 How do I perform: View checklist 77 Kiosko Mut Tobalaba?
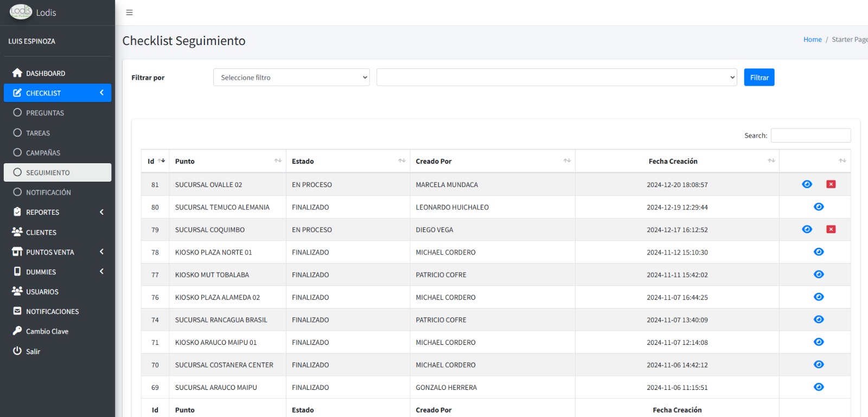[819, 274]
